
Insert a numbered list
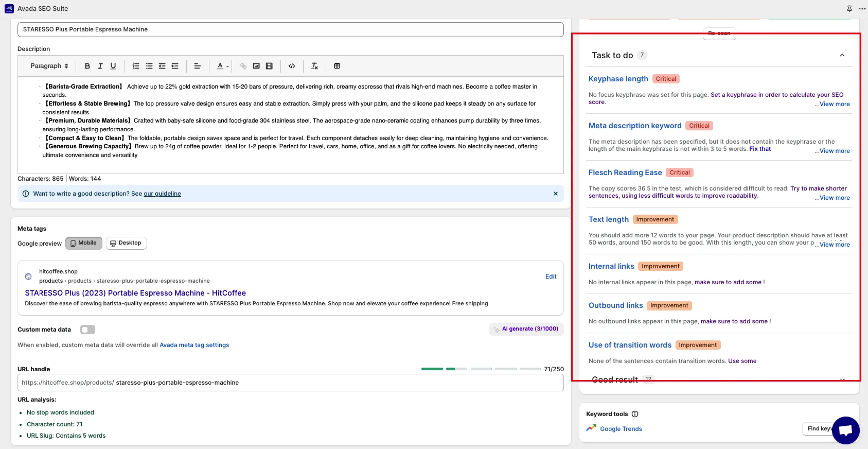[x=136, y=66]
